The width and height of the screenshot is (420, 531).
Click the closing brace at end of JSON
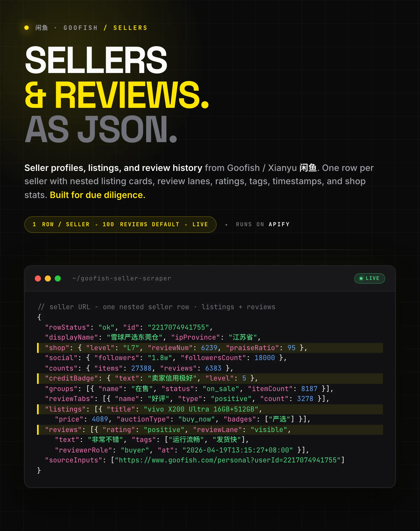(39, 470)
